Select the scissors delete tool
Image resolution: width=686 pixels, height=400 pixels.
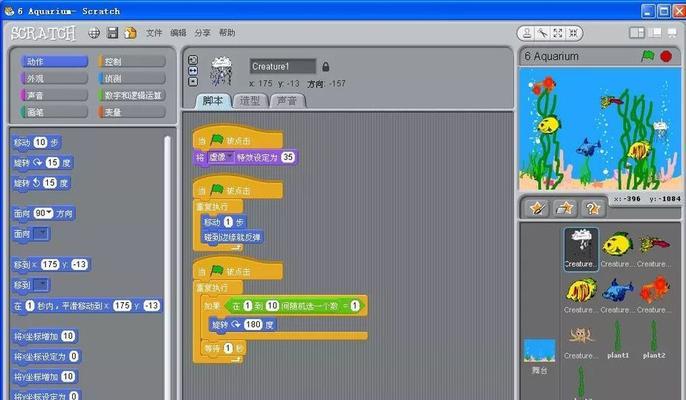pyautogui.click(x=542, y=33)
